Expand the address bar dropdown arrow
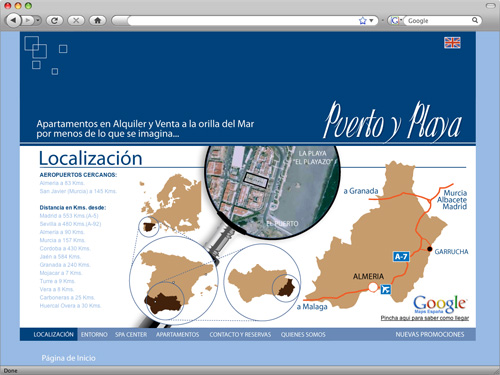This screenshot has width=500, height=375. point(371,21)
